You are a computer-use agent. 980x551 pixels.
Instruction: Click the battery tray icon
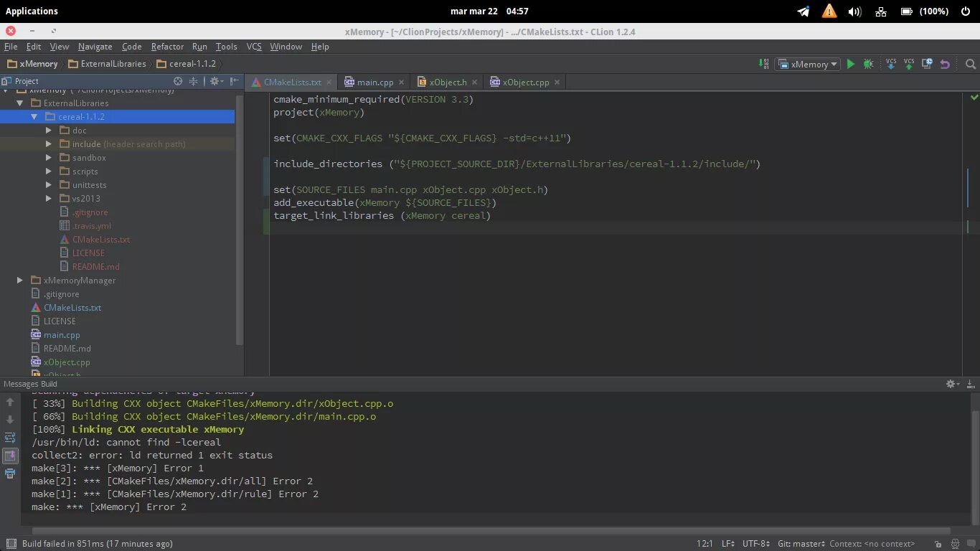click(906, 11)
